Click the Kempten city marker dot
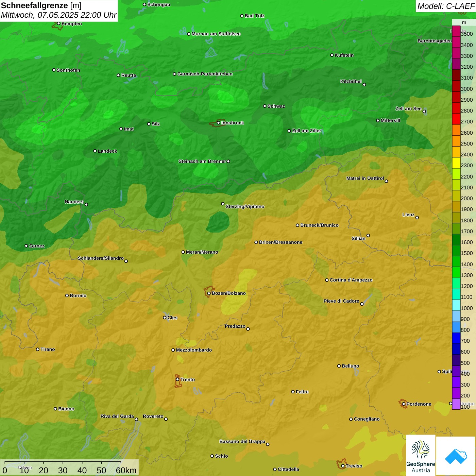 tap(58, 23)
